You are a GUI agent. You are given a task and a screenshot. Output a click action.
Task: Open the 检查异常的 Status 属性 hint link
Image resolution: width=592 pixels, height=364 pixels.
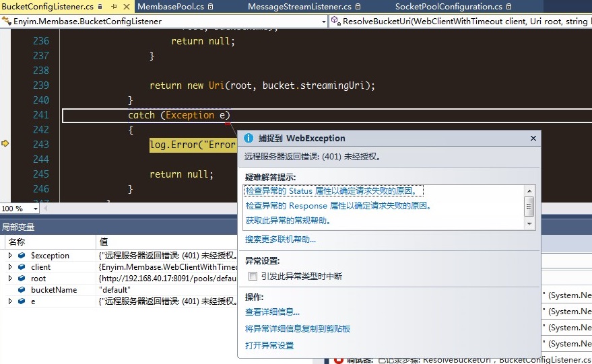(332, 191)
